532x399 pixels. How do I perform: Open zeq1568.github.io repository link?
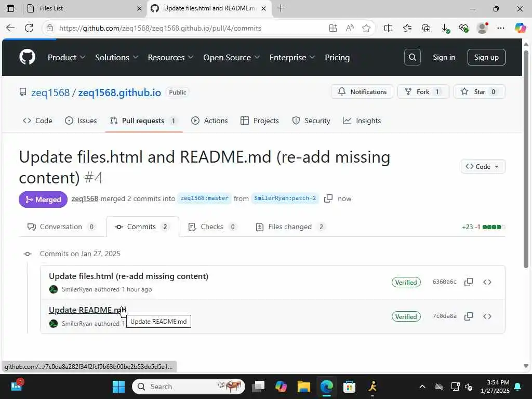point(119,92)
